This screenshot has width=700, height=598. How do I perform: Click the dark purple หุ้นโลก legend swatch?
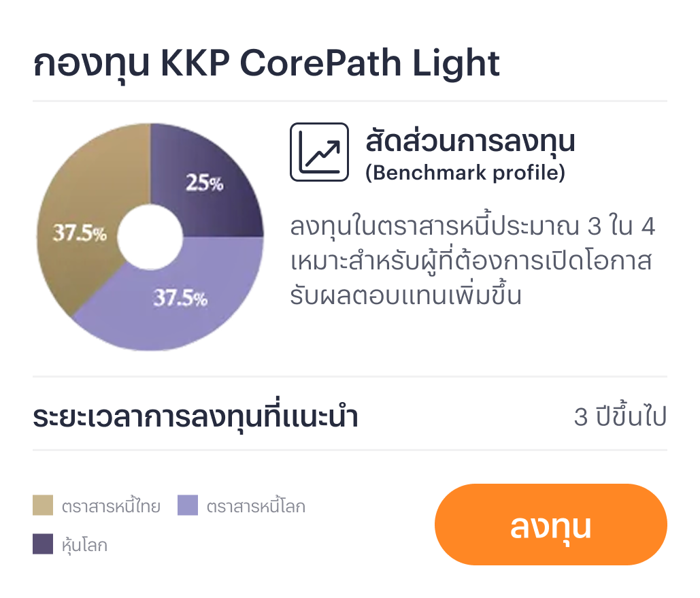[x=43, y=544]
